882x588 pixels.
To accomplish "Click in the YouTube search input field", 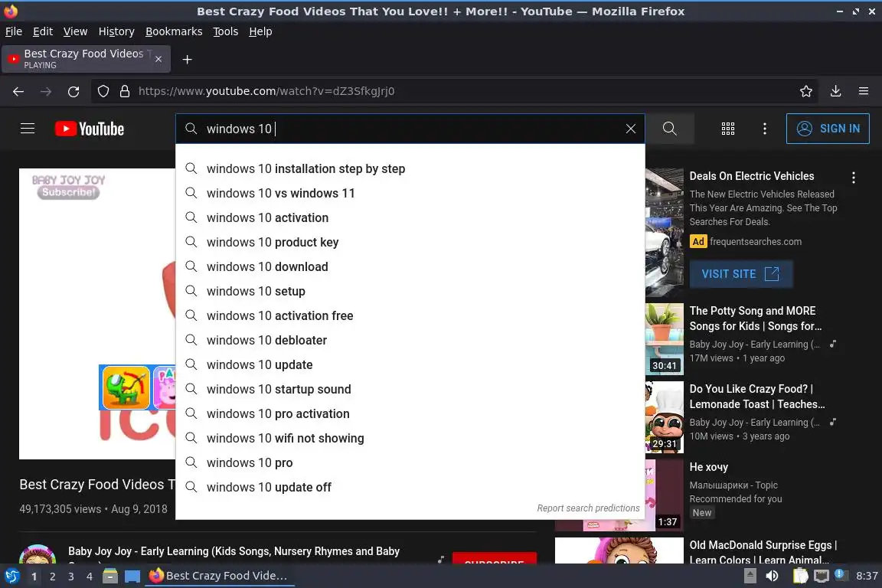I will pyautogui.click(x=410, y=129).
